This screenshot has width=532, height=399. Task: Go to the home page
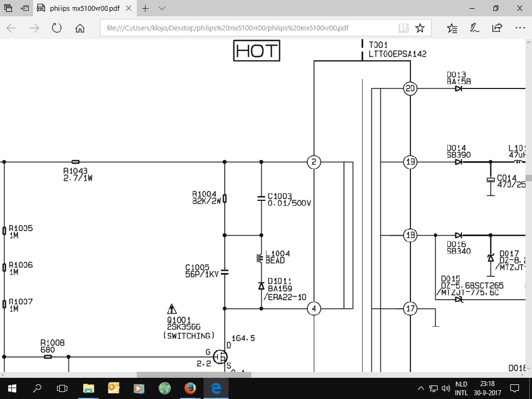(80, 28)
